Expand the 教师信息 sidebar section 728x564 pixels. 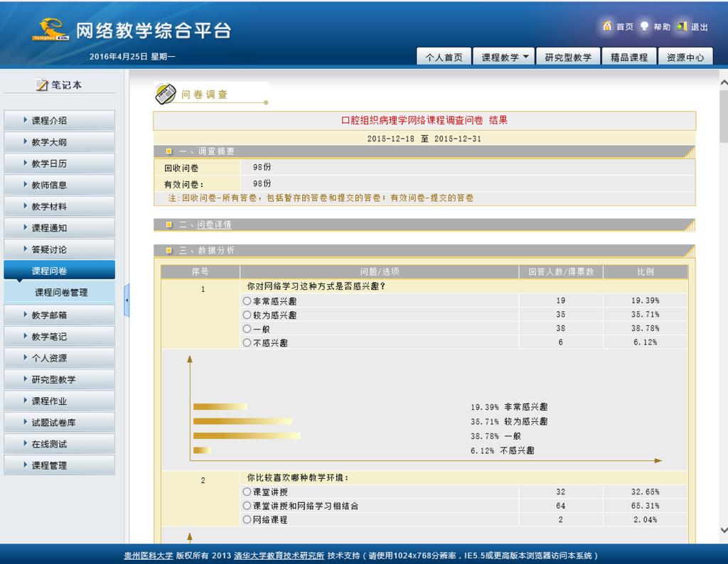(x=60, y=185)
